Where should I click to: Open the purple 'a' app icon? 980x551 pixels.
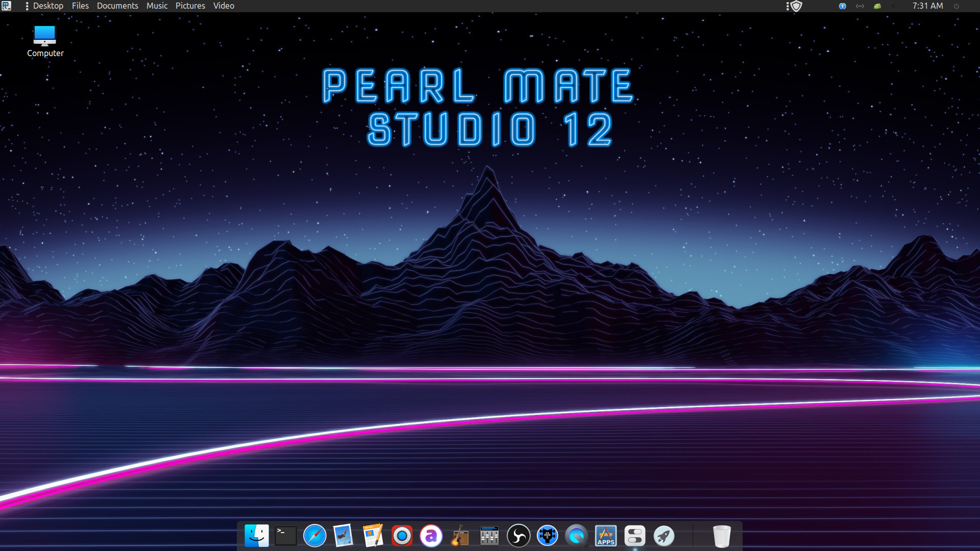(431, 536)
